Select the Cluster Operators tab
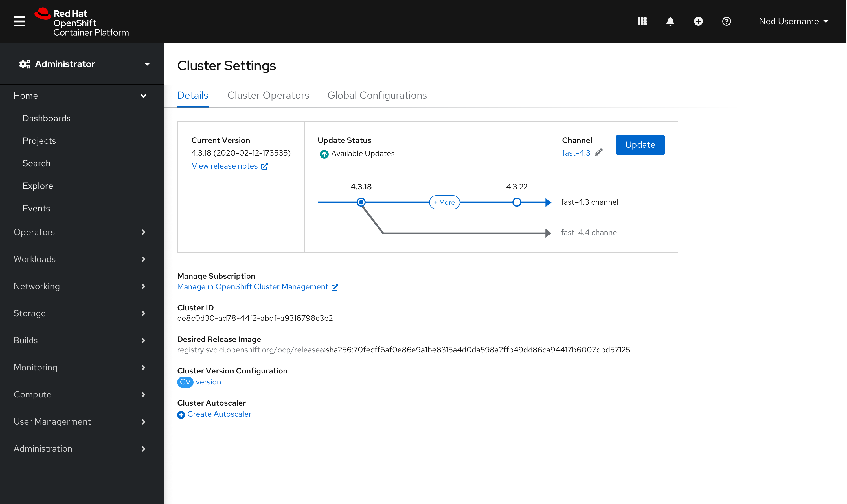847x504 pixels. pos(268,95)
